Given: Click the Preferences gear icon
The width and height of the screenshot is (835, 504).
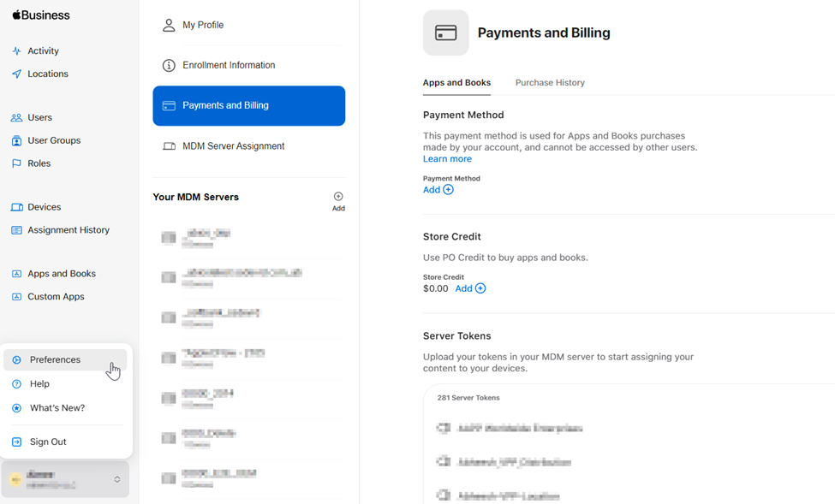Looking at the screenshot, I should point(16,359).
